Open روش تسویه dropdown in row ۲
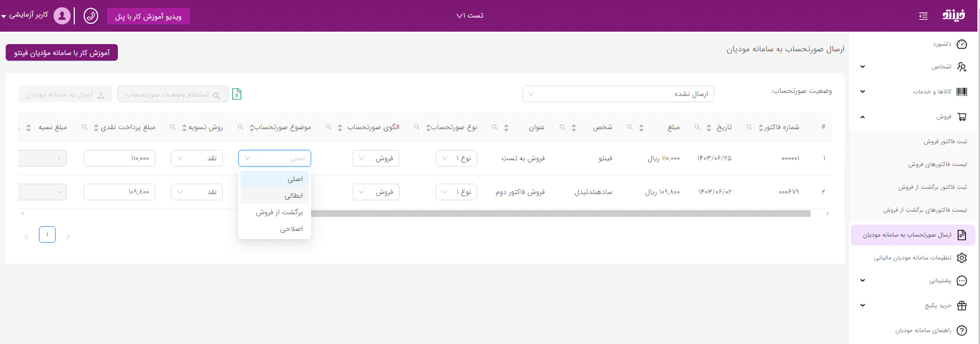The image size is (980, 344). click(x=197, y=192)
